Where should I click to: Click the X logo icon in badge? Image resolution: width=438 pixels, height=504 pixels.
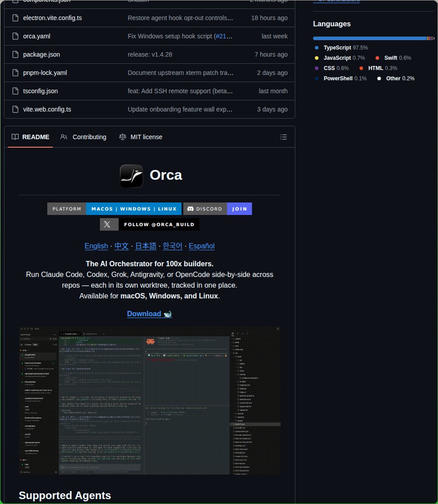(x=107, y=225)
